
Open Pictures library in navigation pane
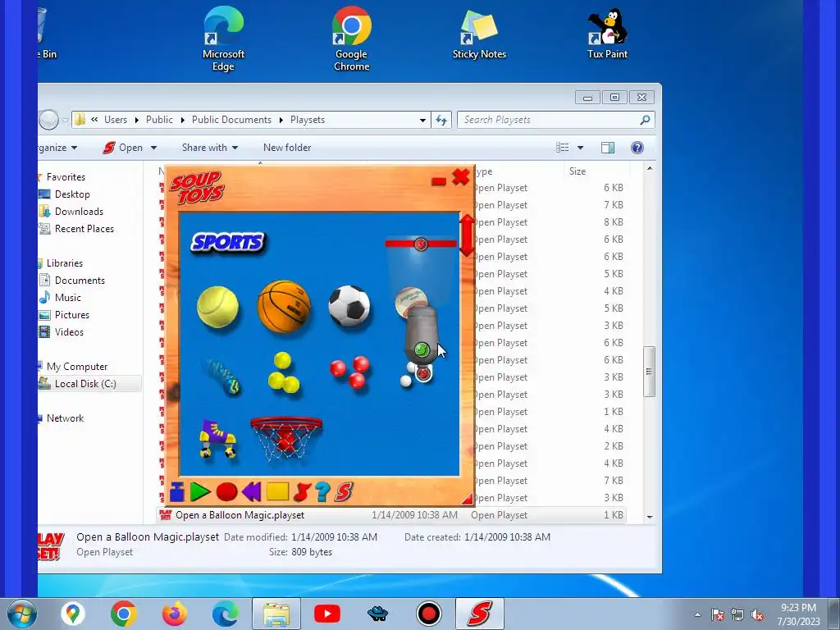[x=72, y=314]
